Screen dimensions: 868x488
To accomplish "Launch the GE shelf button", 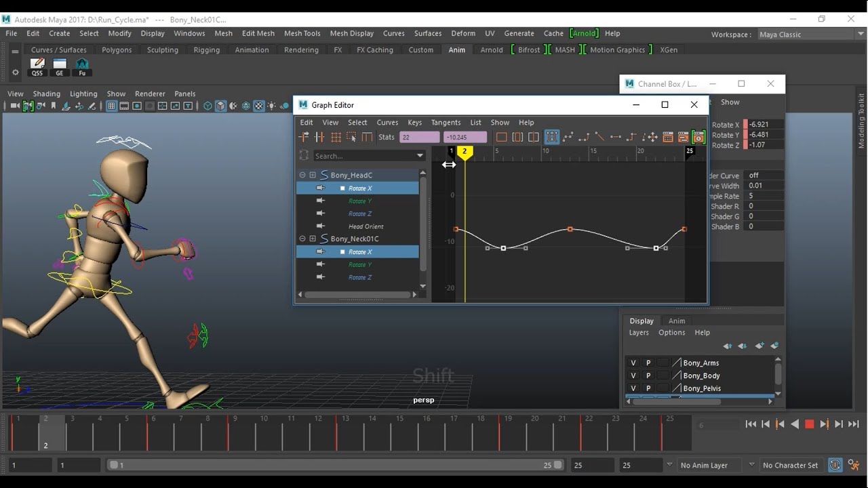I will [60, 67].
